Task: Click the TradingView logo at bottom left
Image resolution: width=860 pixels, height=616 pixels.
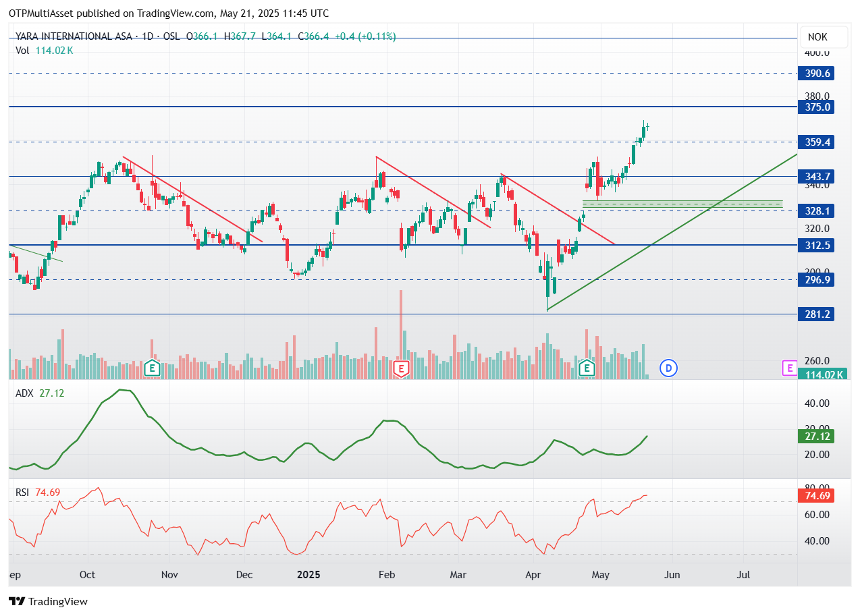Action: coord(48,601)
